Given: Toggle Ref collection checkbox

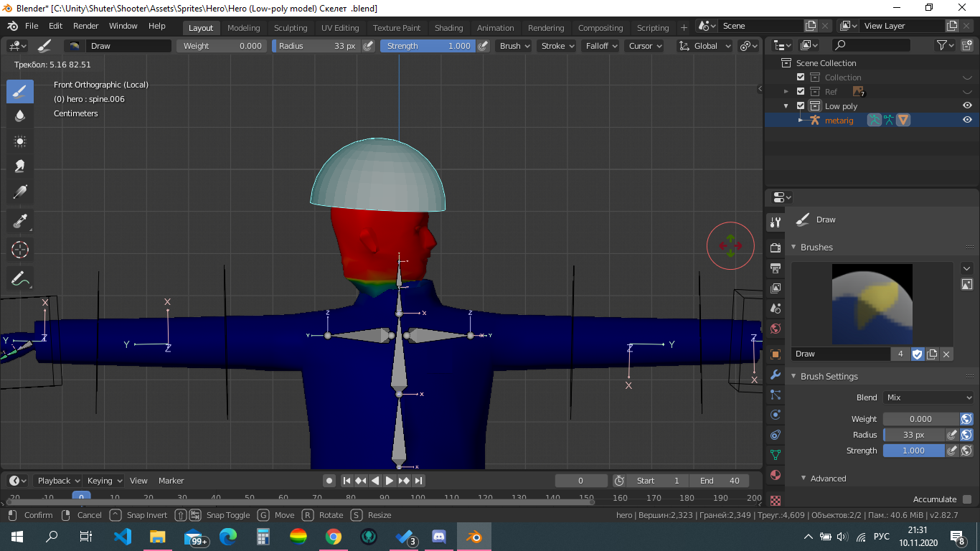Looking at the screenshot, I should coord(801,92).
